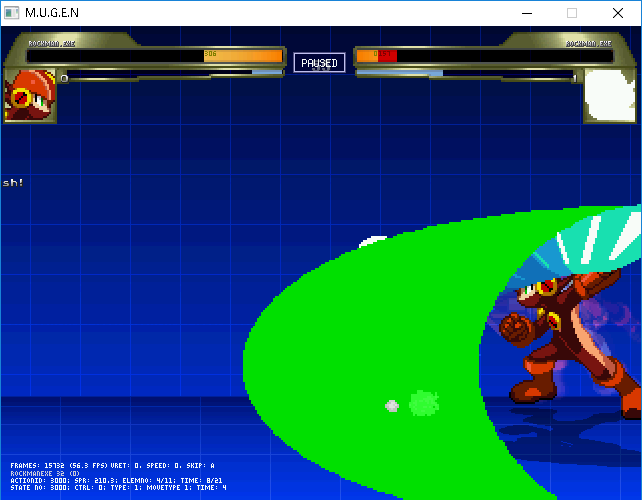Close the M.U.G.E.N window

[618, 13]
